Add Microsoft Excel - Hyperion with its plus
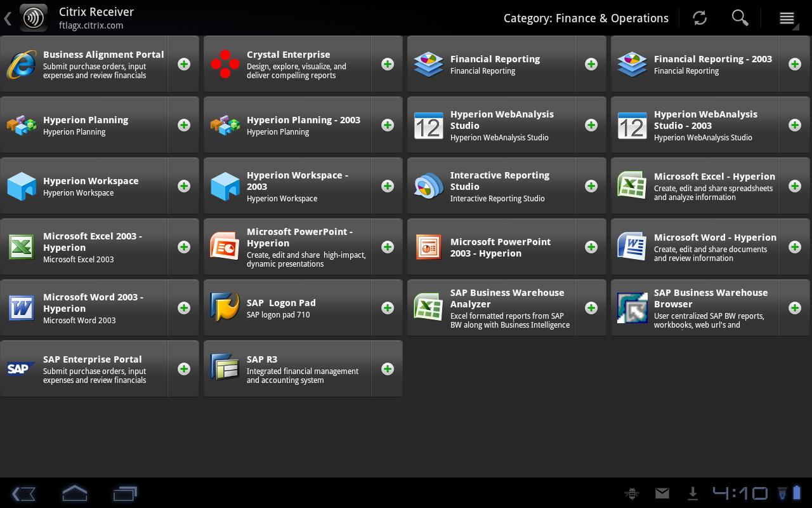Screen dimensions: 812x508 [795, 186]
